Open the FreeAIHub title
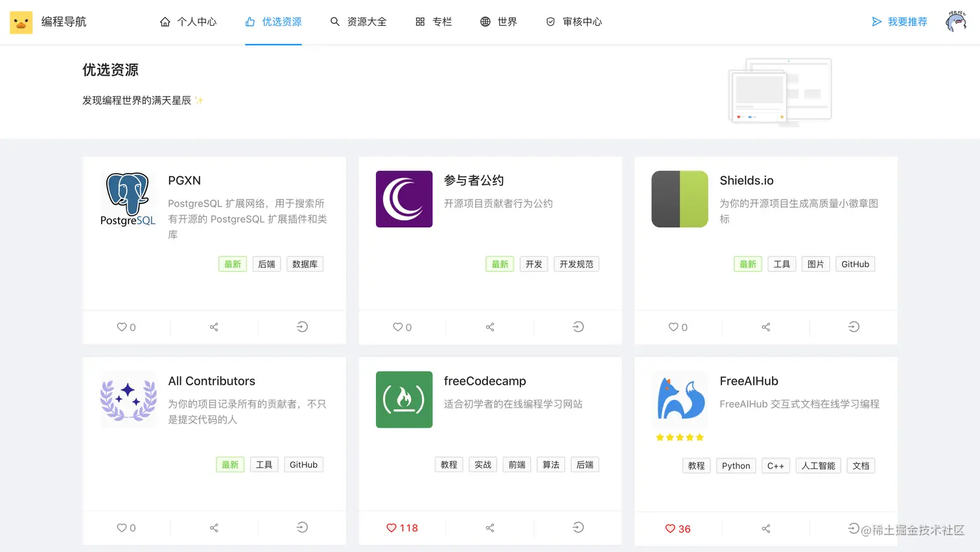 pyautogui.click(x=749, y=381)
